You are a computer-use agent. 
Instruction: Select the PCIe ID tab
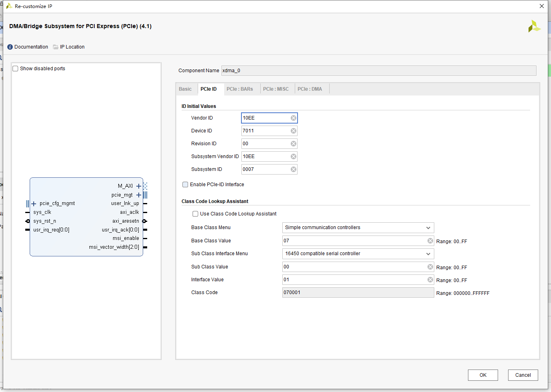click(209, 89)
